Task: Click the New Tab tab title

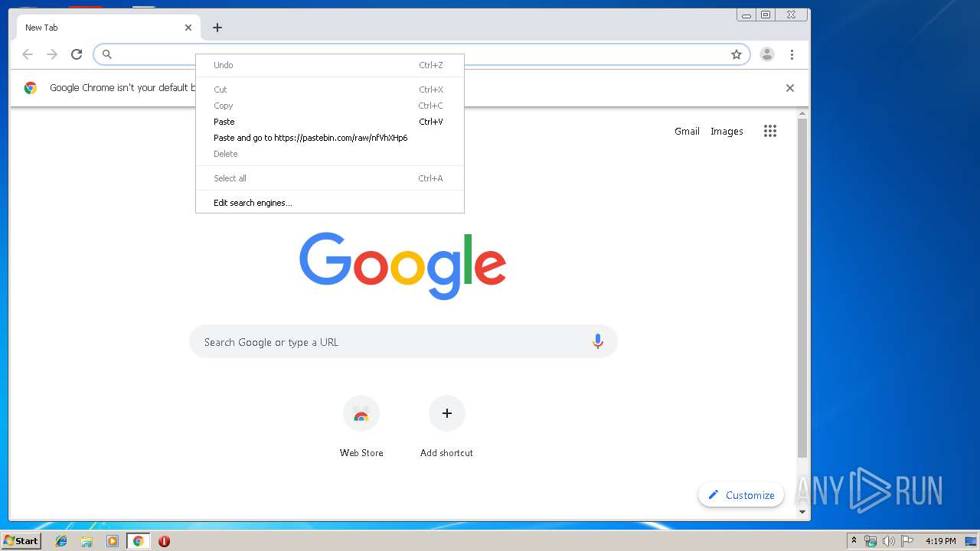Action: [41, 28]
